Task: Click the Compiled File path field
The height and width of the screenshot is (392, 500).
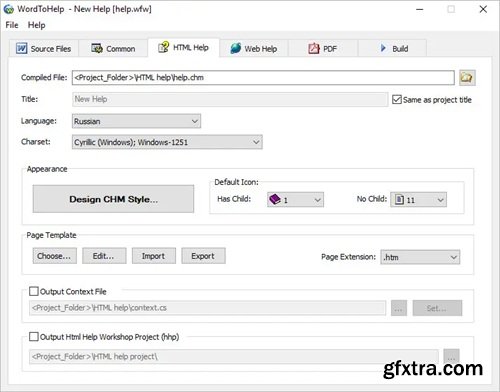Action: (x=263, y=78)
